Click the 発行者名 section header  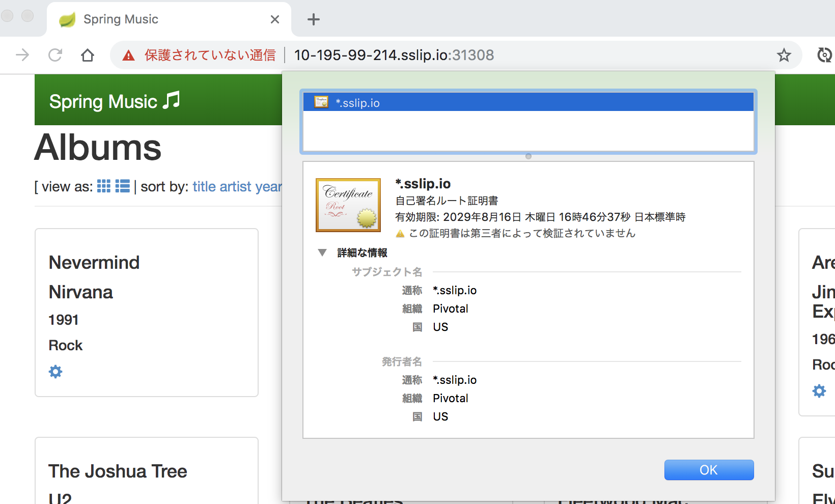(x=402, y=361)
